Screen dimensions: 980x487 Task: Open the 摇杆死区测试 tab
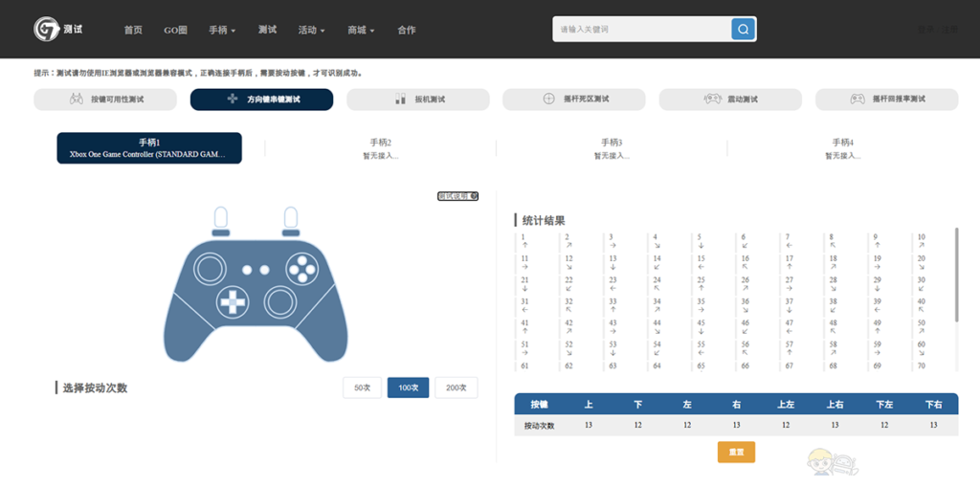click(x=573, y=100)
